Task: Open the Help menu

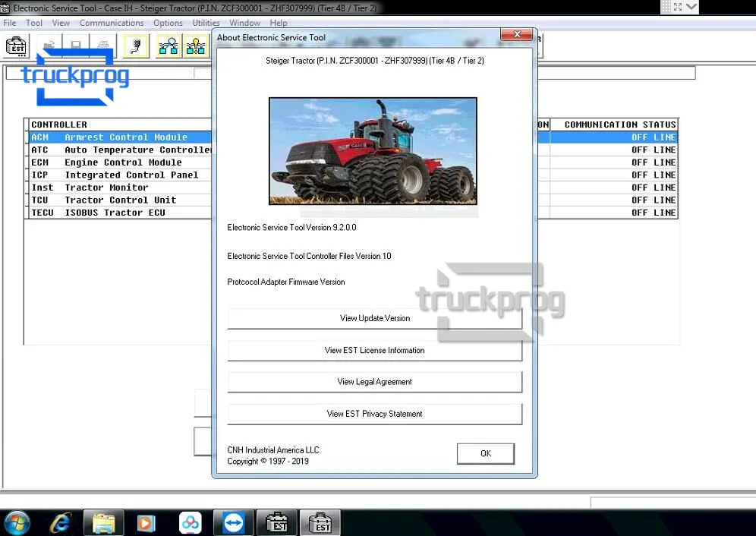Action: click(x=279, y=23)
